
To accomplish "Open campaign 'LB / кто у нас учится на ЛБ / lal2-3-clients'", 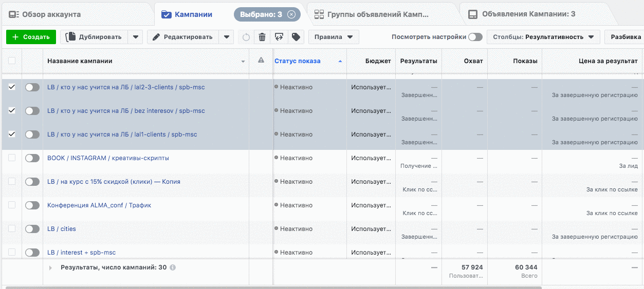I will coord(126,87).
